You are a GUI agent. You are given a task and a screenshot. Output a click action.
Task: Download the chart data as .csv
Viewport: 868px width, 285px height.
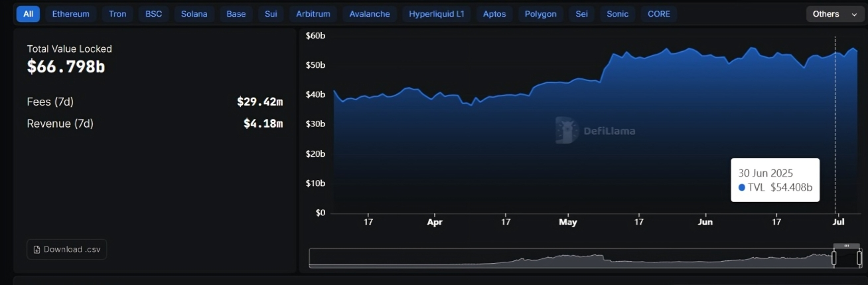(x=66, y=250)
